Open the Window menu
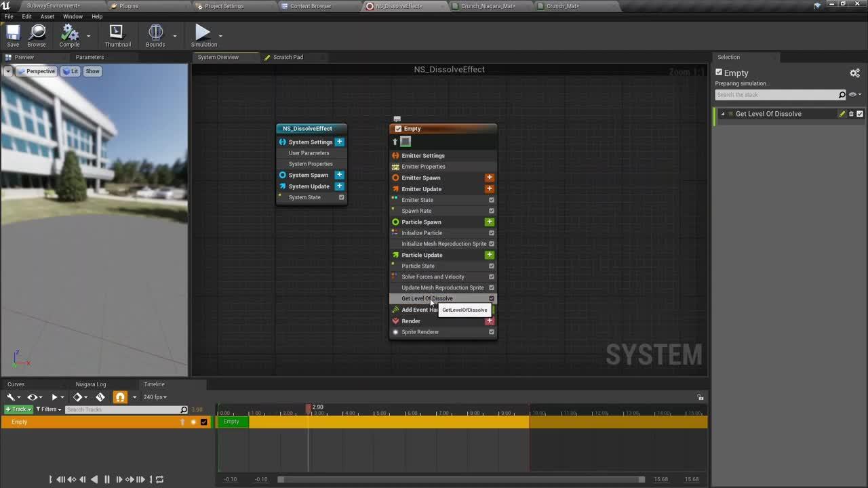868x488 pixels. point(73,16)
